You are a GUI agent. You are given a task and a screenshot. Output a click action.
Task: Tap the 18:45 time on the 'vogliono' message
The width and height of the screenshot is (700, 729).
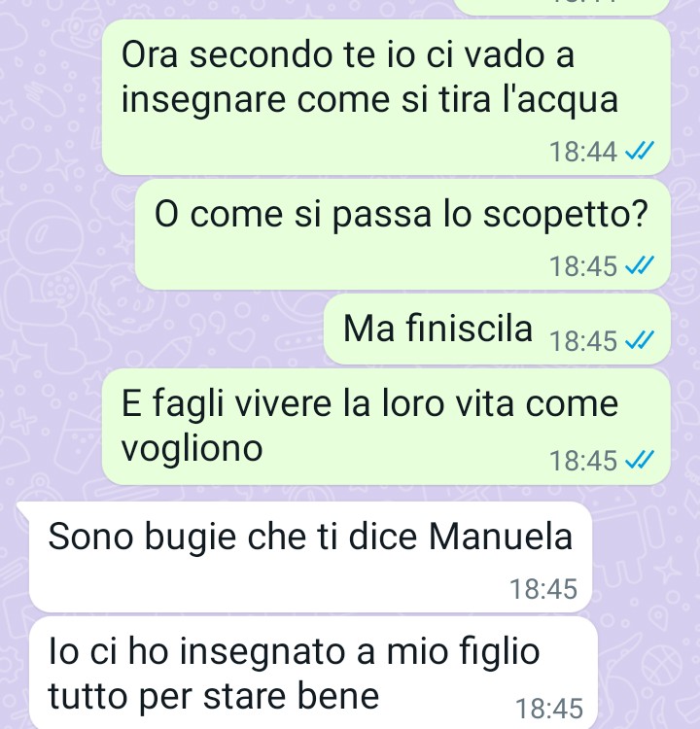(582, 461)
